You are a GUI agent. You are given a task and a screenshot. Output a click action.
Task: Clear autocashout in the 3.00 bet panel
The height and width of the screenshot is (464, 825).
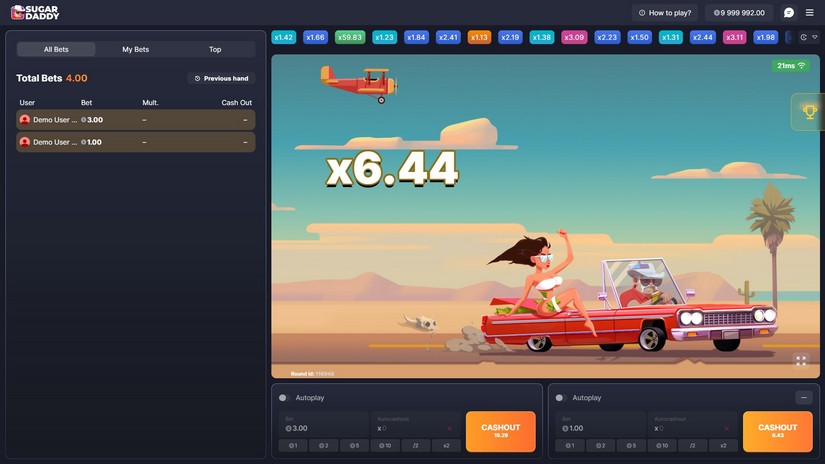tap(449, 428)
